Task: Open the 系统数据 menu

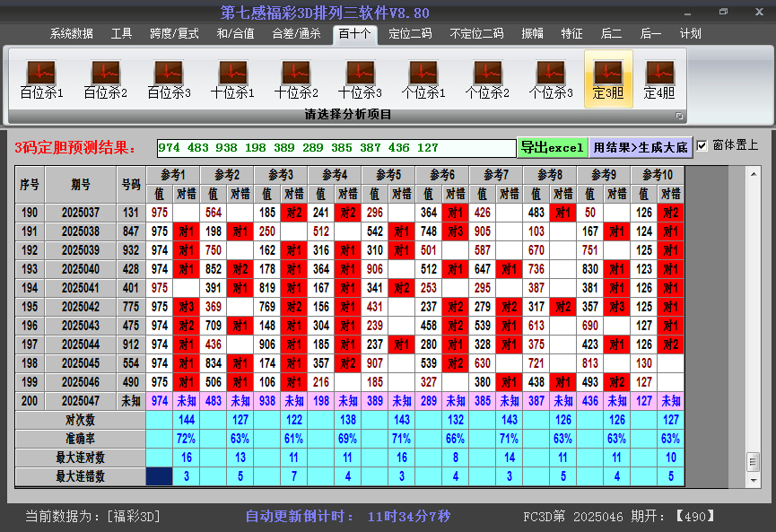Action: pyautogui.click(x=71, y=34)
